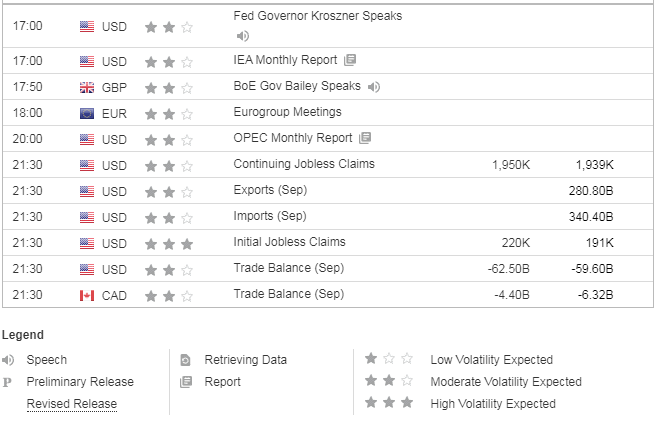
Task: Click speech icon next to BoE Gov Bailey Speaks
Action: pos(373,87)
